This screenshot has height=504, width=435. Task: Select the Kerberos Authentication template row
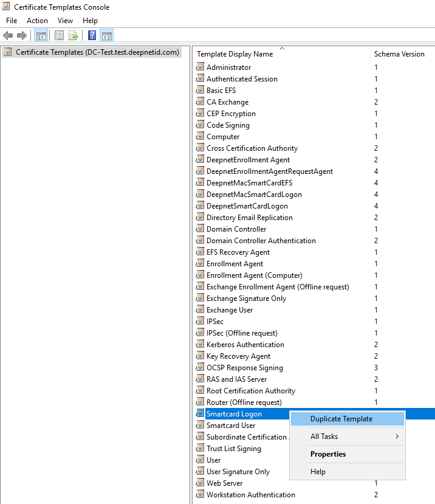245,345
